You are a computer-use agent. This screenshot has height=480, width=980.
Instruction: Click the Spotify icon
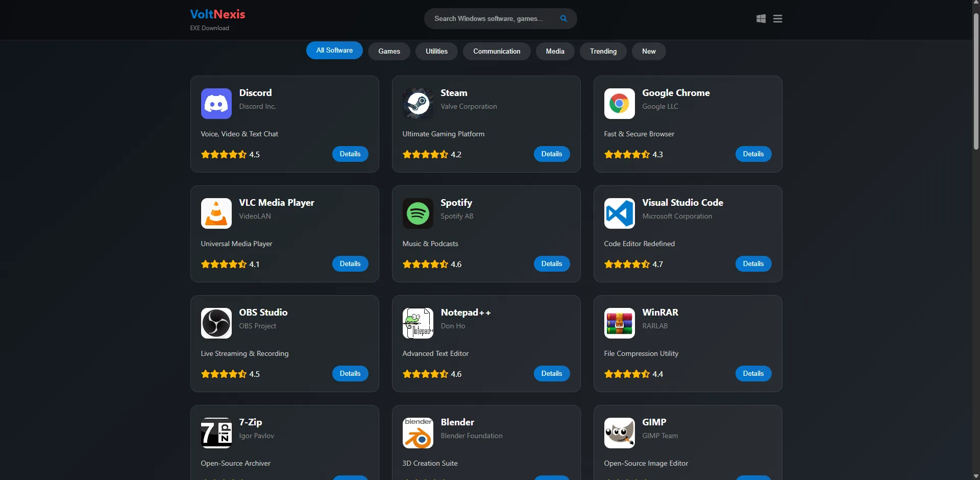(x=418, y=213)
